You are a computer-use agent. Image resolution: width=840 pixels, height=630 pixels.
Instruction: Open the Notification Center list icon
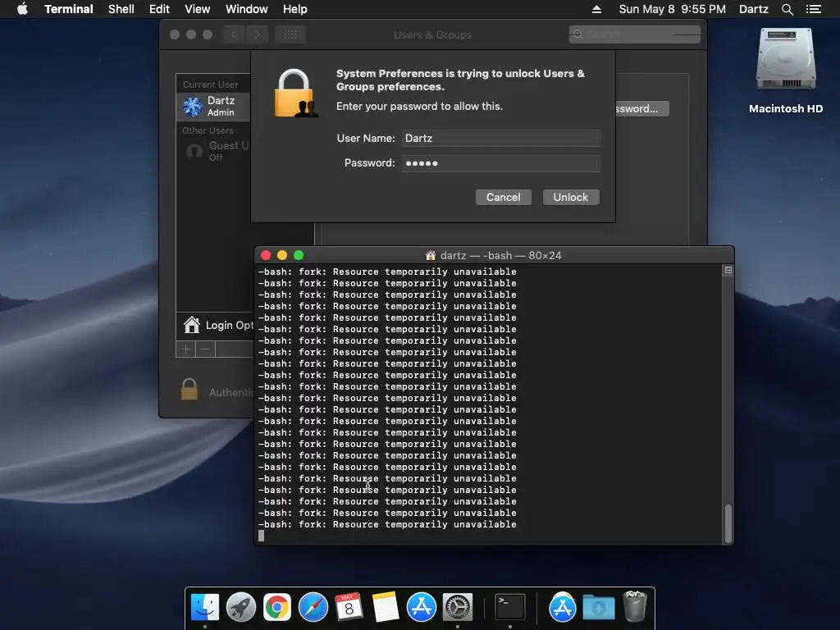point(814,9)
